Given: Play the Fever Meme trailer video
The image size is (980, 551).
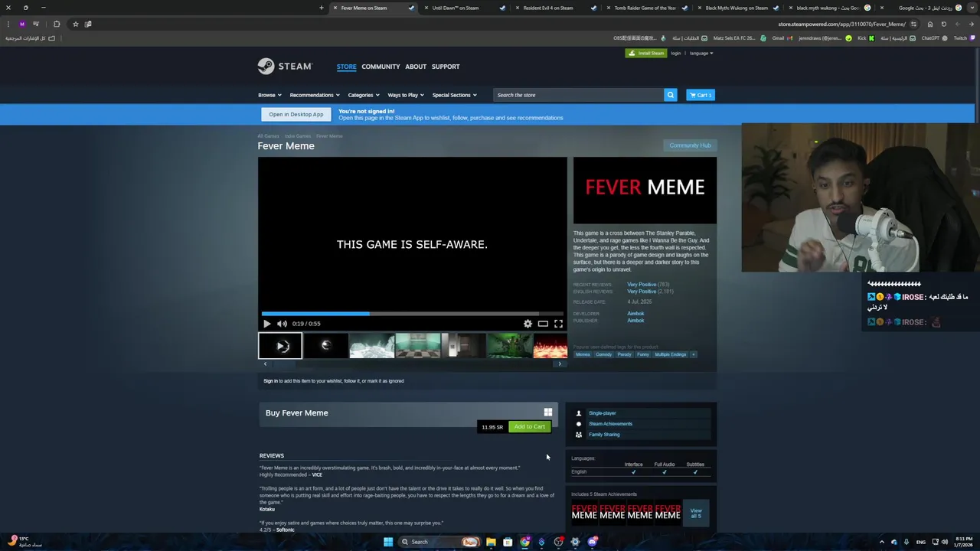Looking at the screenshot, I should click(266, 324).
